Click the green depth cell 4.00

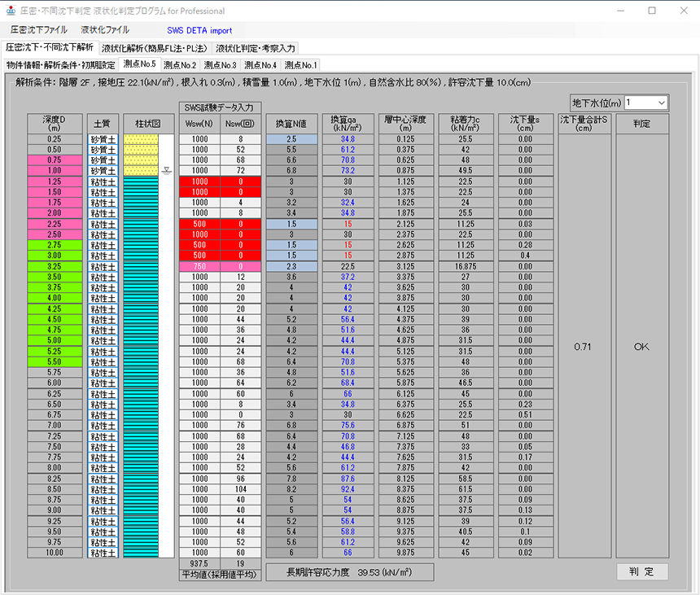(55, 298)
